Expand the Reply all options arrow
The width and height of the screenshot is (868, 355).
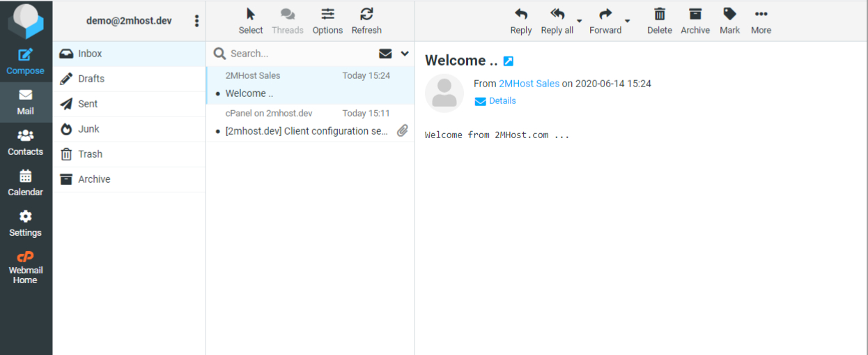(x=580, y=22)
